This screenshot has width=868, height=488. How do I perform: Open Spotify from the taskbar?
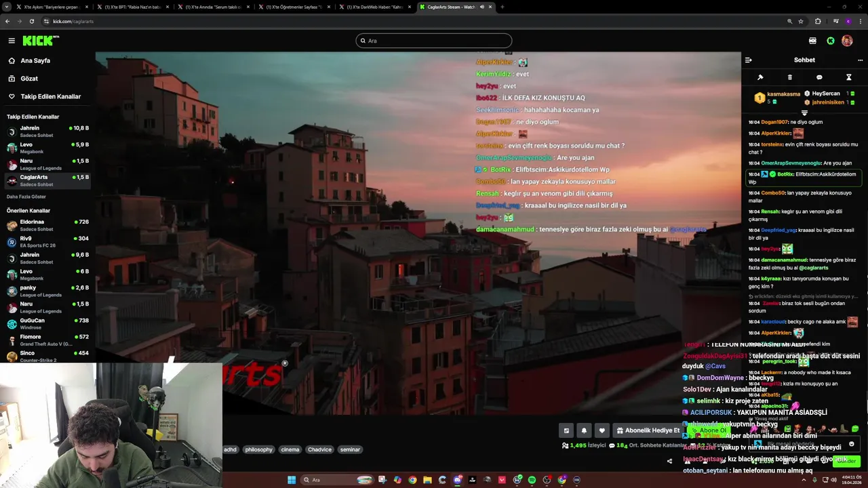pos(532,480)
